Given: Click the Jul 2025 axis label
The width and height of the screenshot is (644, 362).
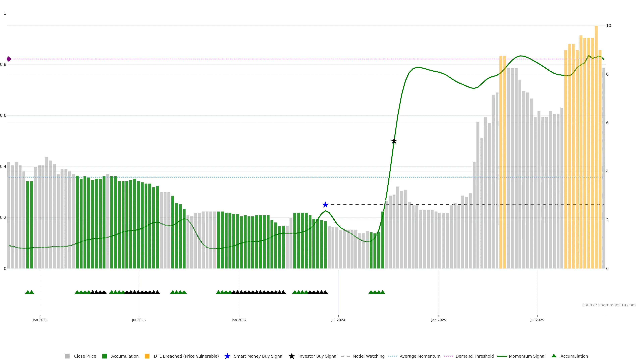Looking at the screenshot, I should [x=537, y=320].
